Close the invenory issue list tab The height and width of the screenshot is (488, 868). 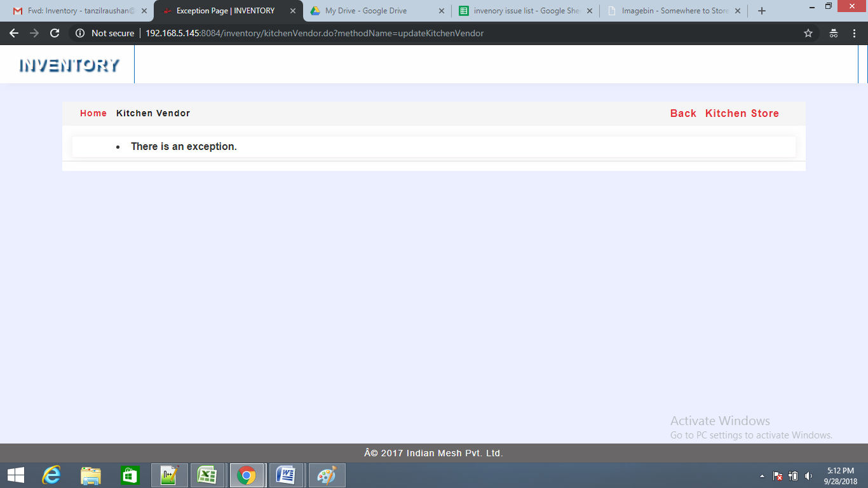click(x=590, y=11)
